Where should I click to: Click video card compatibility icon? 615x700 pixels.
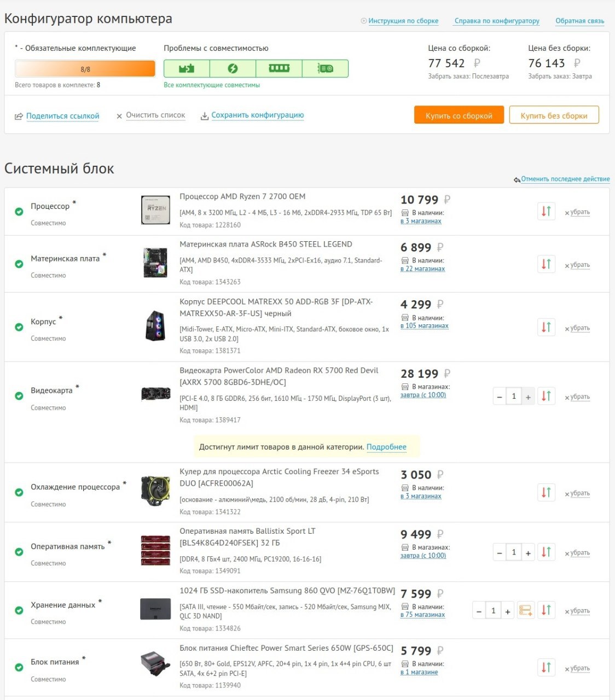point(325,68)
